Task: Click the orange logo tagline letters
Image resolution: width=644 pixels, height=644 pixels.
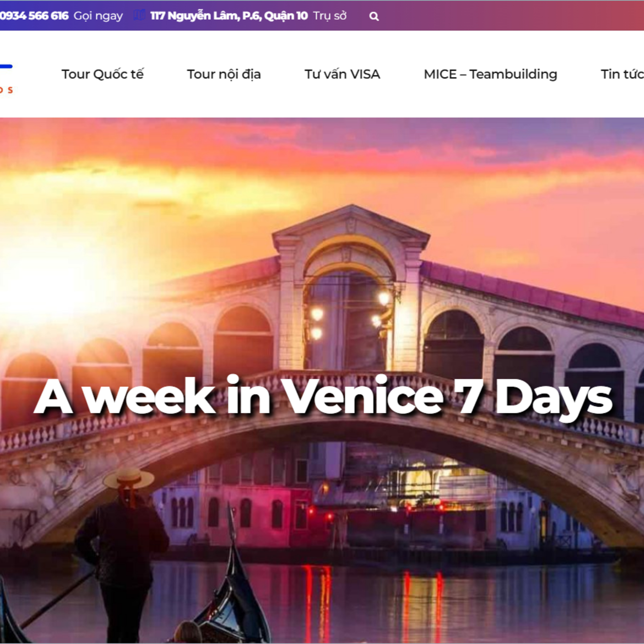Action: pos(6,90)
